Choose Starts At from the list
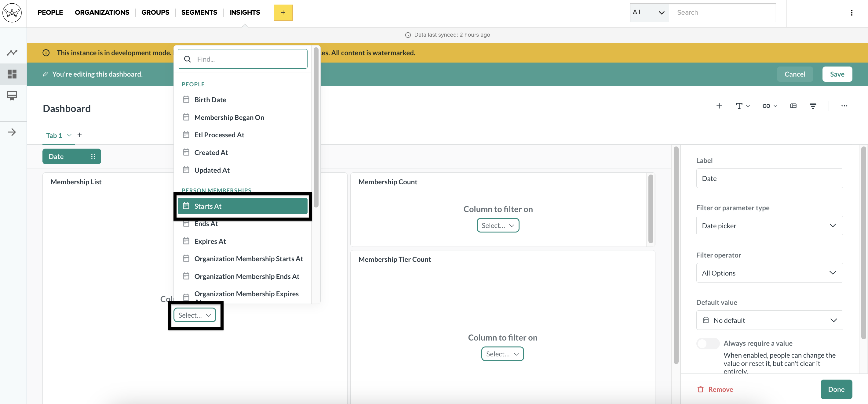Image resolution: width=868 pixels, height=404 pixels. click(x=242, y=206)
